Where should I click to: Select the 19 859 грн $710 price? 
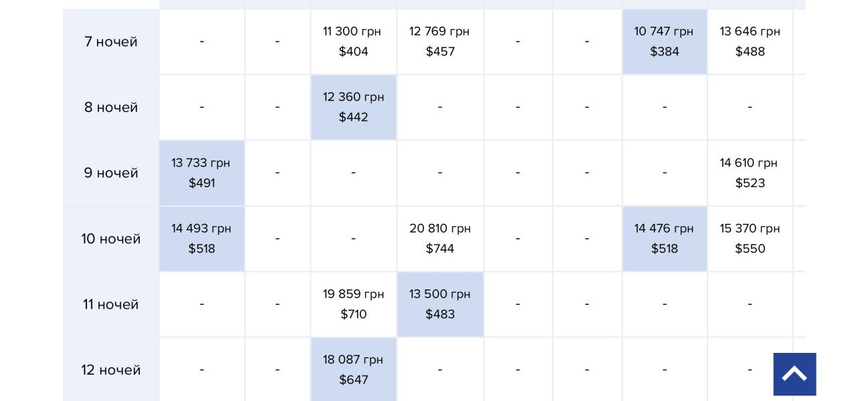point(353,304)
